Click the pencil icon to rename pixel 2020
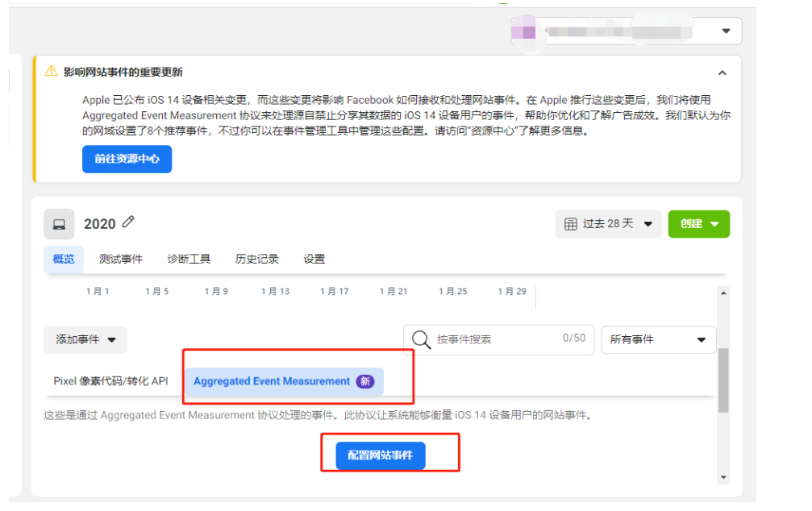This screenshot has height=511, width=812. tap(126, 222)
